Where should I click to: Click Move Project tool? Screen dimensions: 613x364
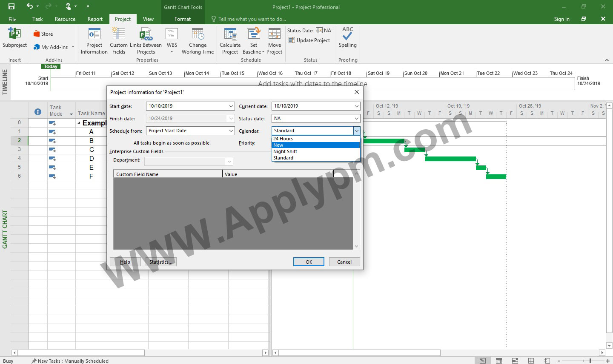275,41
